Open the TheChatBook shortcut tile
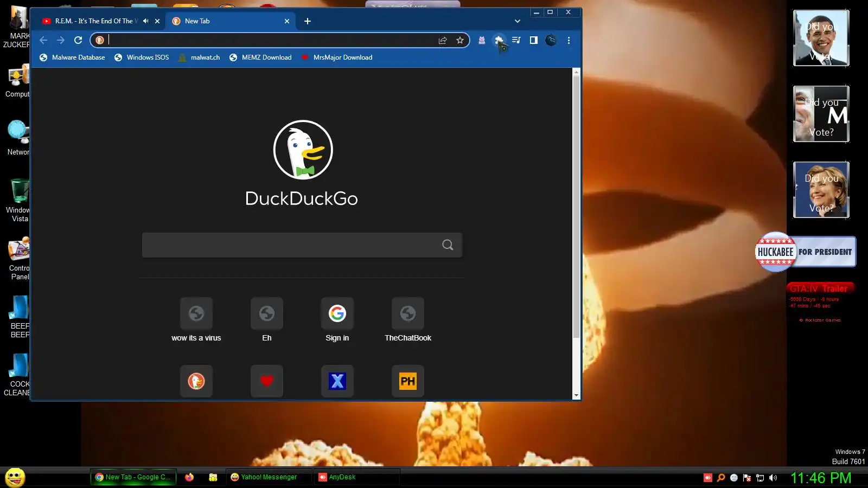Screen dimensions: 868x488 tap(408, 320)
